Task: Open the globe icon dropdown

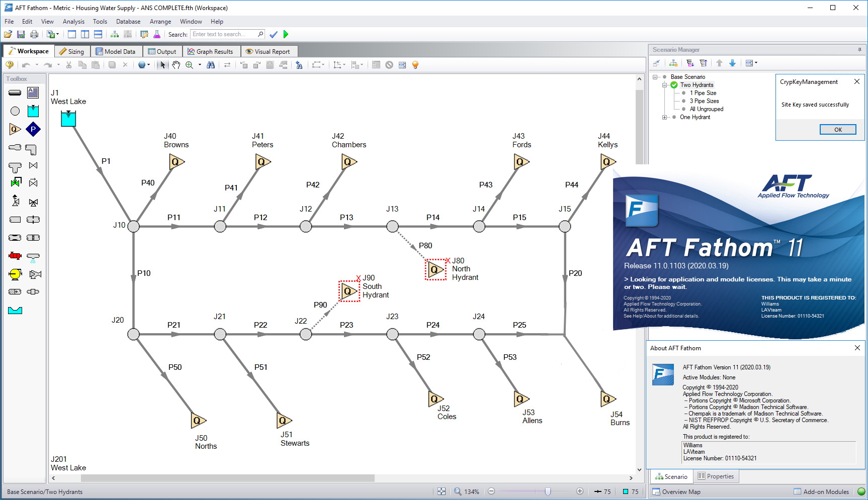Action: point(148,65)
